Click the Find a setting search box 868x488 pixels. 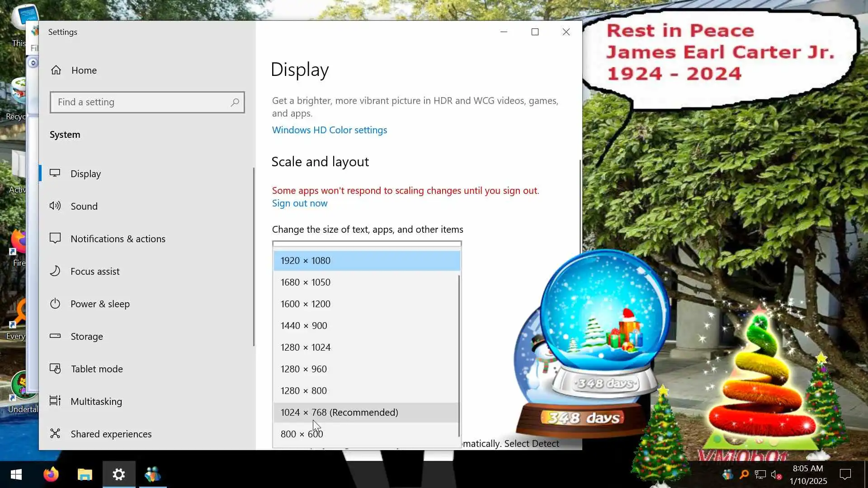pyautogui.click(x=140, y=102)
